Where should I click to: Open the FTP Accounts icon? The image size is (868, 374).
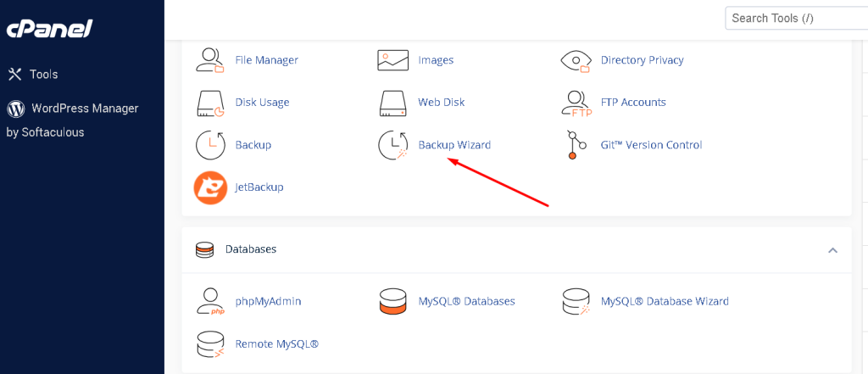tap(576, 103)
